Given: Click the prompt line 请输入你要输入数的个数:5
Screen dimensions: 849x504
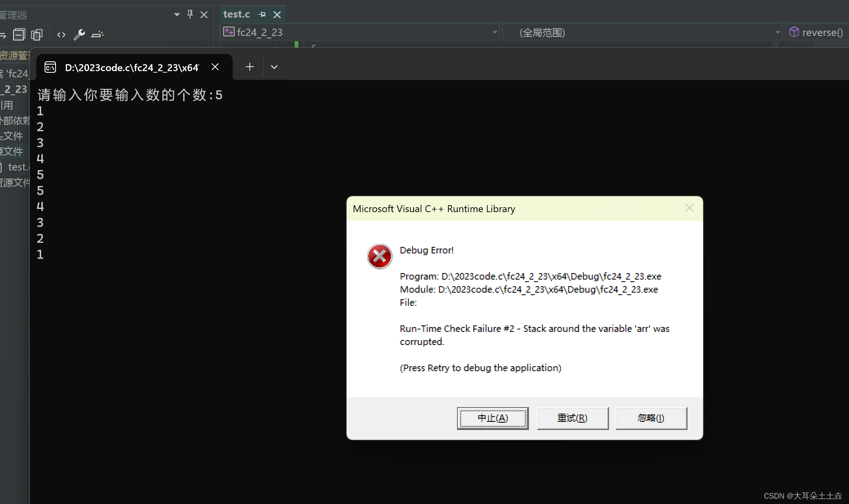Looking at the screenshot, I should click(x=130, y=95).
